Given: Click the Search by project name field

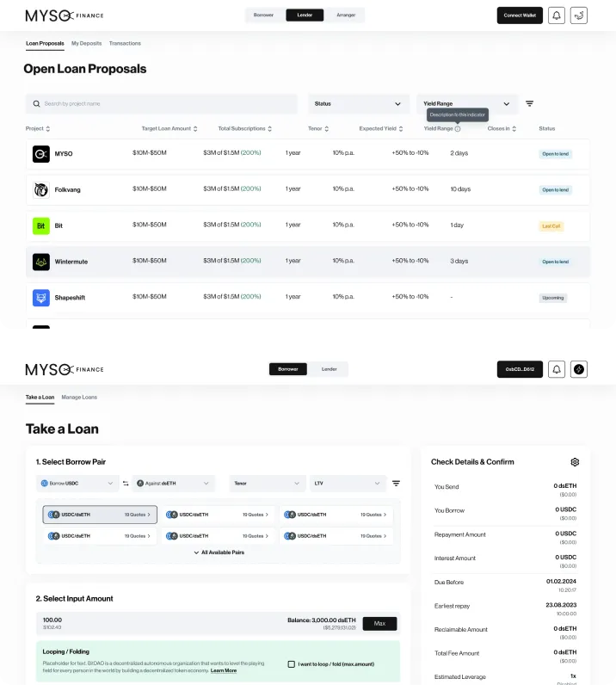Looking at the screenshot, I should (x=161, y=103).
